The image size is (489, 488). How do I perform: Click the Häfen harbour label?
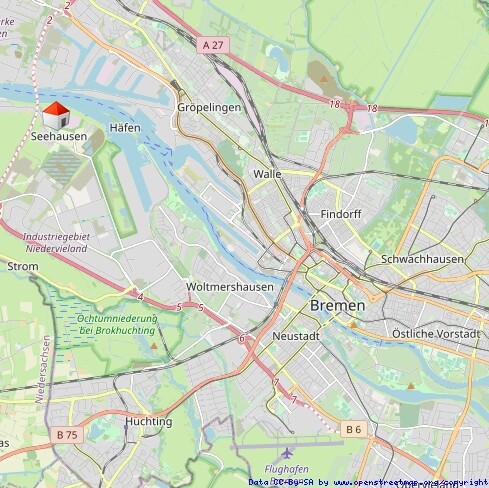pyautogui.click(x=125, y=128)
